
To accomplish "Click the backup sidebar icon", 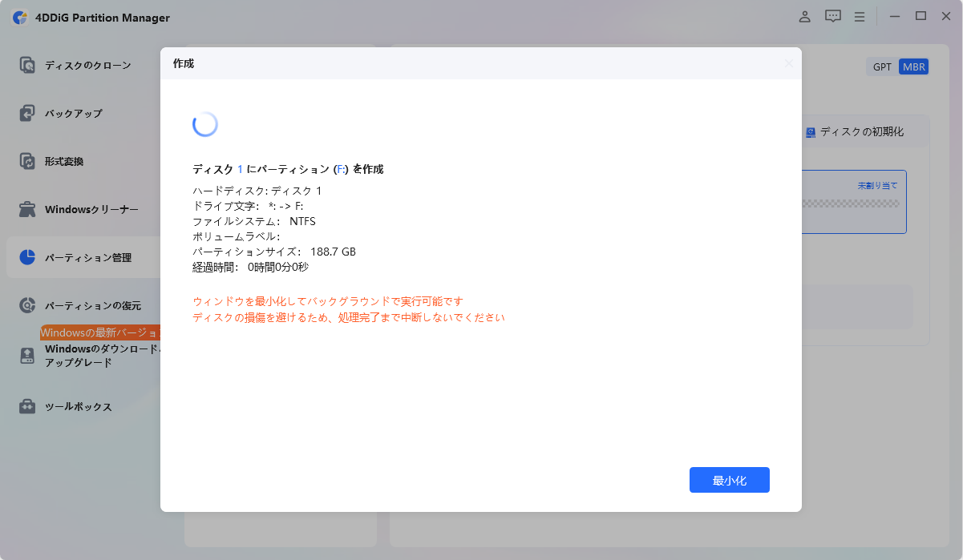I will (28, 113).
